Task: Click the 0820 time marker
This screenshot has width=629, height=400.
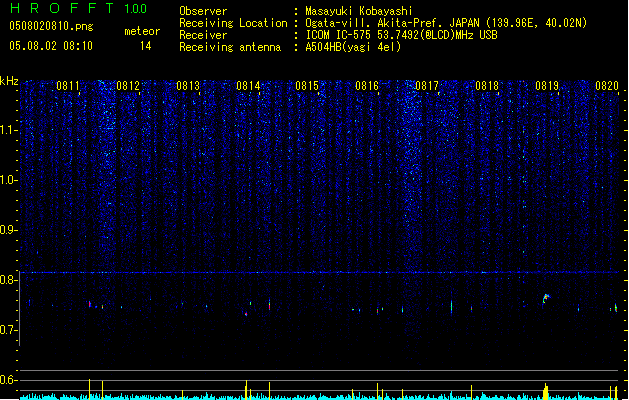Action: coord(607,86)
